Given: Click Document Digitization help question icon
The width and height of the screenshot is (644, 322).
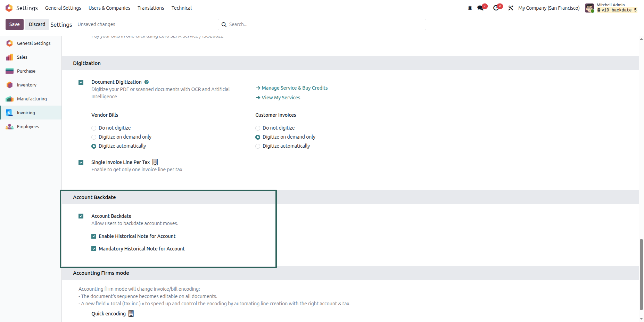Looking at the screenshot, I should 147,82.
